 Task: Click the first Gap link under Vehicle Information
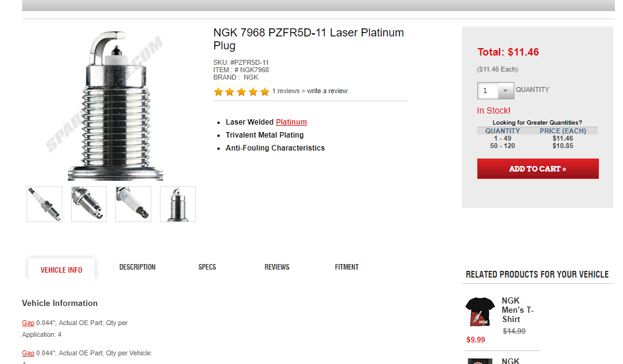pyautogui.click(x=28, y=323)
